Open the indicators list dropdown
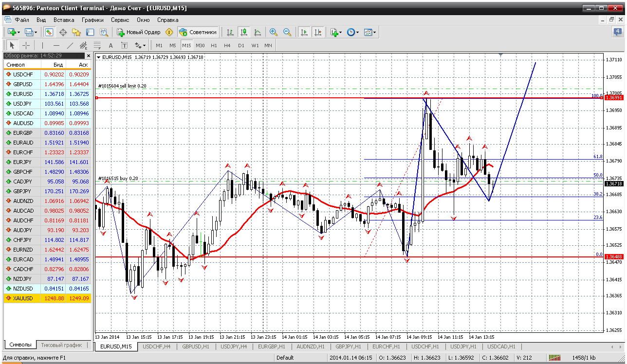Image resolution: width=627 pixels, height=364 pixels. pyautogui.click(x=336, y=32)
